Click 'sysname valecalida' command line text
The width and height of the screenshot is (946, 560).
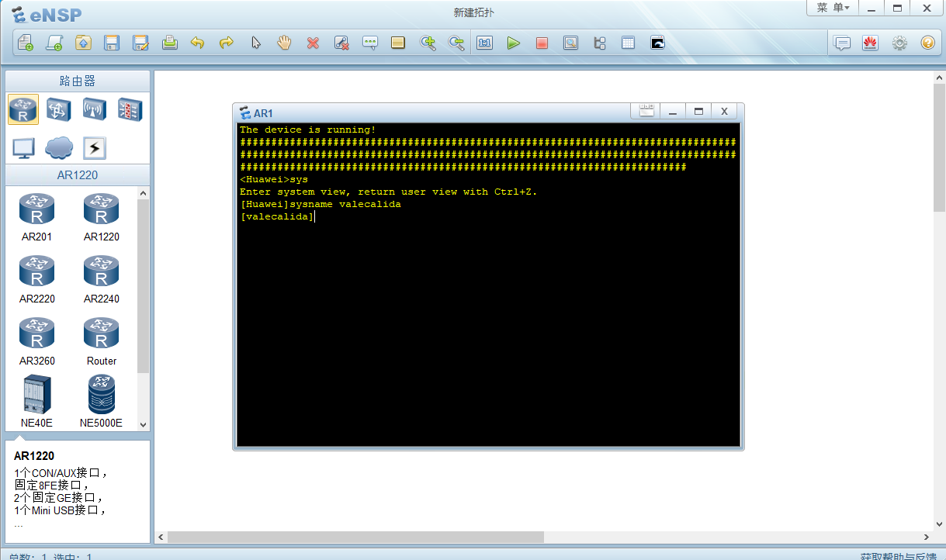pos(345,204)
